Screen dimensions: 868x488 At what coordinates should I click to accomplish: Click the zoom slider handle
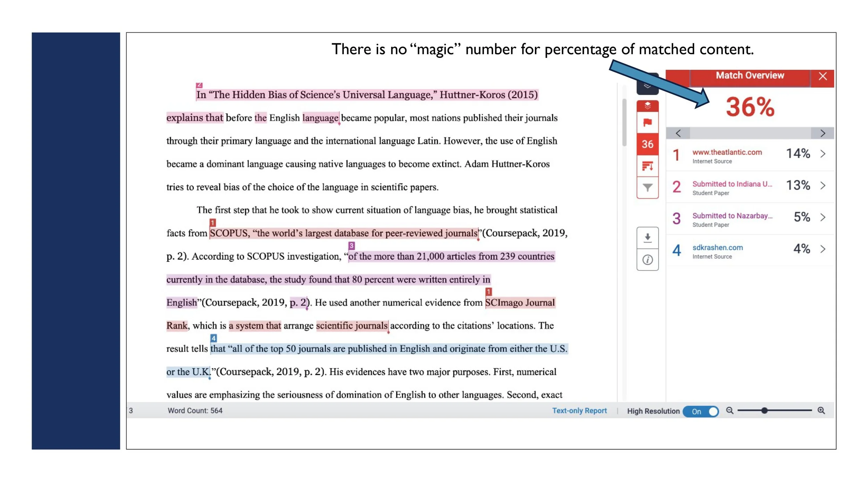pos(764,411)
